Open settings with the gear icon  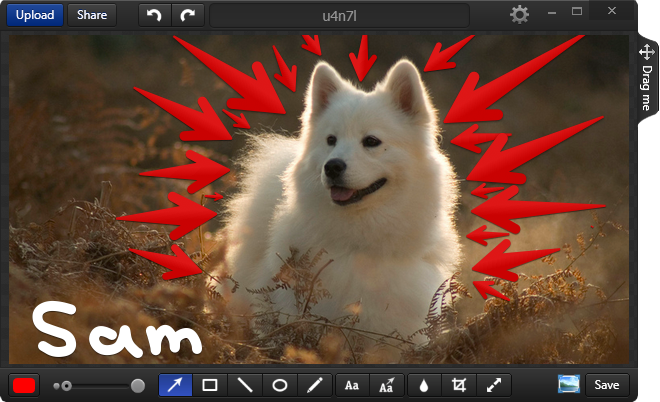pos(519,15)
